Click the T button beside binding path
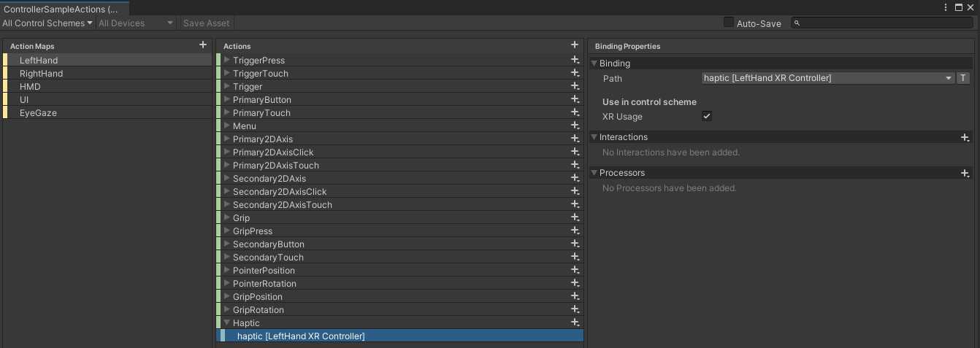Image resolution: width=980 pixels, height=348 pixels. (963, 78)
